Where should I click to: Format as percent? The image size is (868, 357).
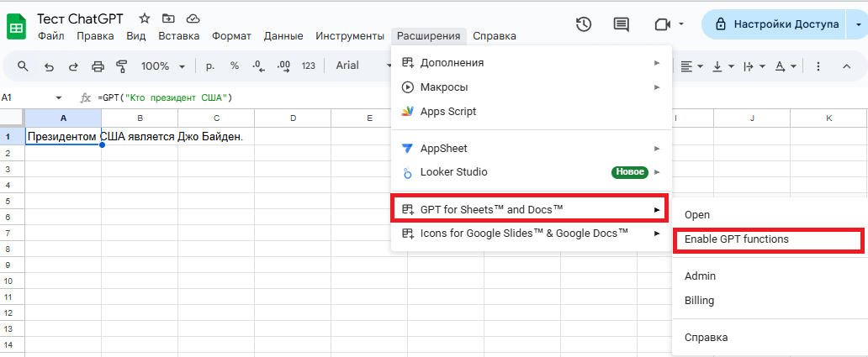click(235, 66)
